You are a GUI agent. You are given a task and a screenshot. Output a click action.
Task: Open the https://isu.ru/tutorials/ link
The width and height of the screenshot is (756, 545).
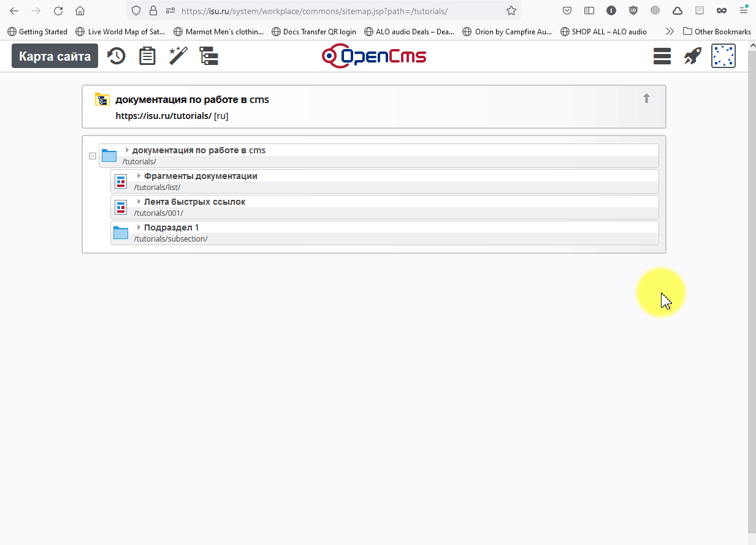[x=162, y=115]
